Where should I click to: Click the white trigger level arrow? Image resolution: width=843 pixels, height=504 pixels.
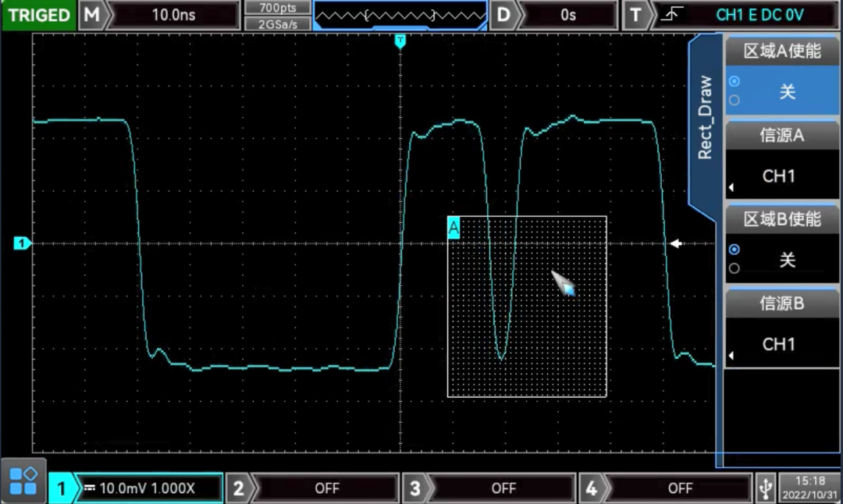pyautogui.click(x=676, y=243)
